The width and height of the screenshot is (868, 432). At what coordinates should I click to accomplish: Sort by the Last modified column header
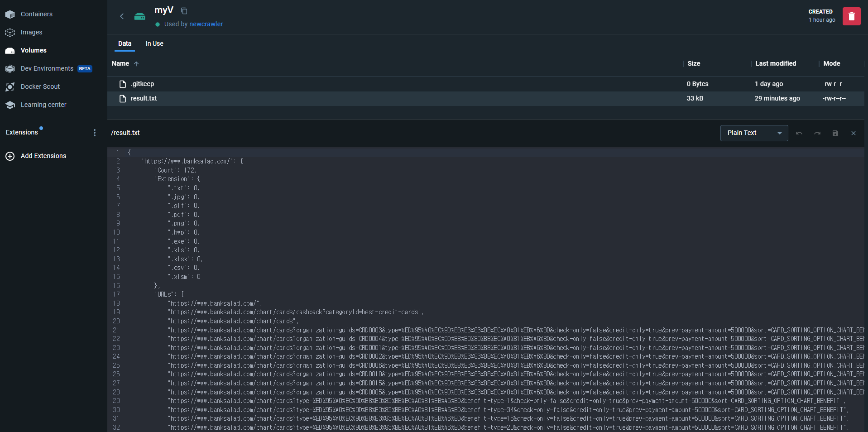(776, 63)
